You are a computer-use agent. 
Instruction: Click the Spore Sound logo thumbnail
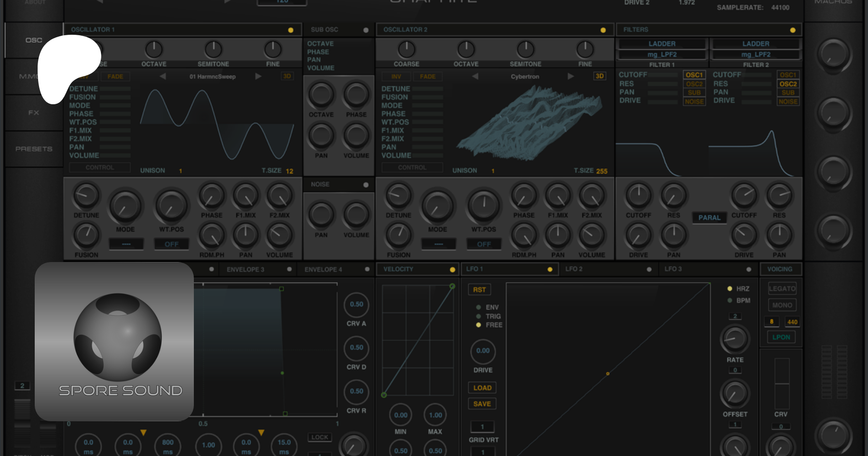coord(114,341)
